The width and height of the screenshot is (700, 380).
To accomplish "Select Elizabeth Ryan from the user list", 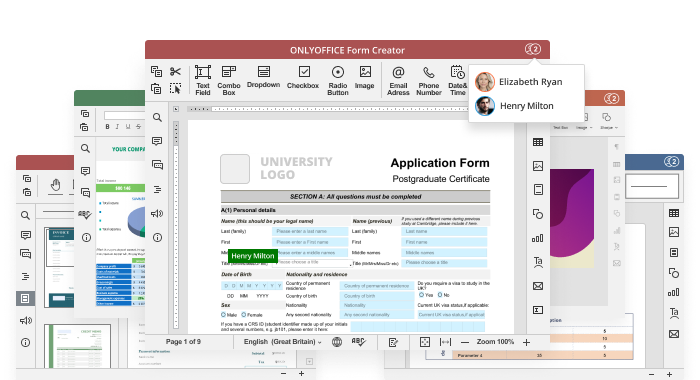I will pos(519,82).
